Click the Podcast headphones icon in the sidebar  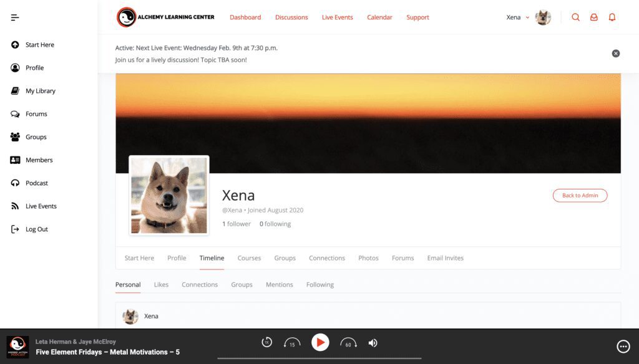click(x=15, y=183)
